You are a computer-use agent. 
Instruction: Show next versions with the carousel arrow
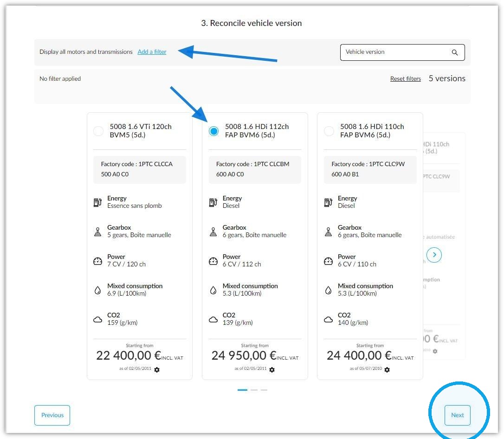[x=434, y=255]
